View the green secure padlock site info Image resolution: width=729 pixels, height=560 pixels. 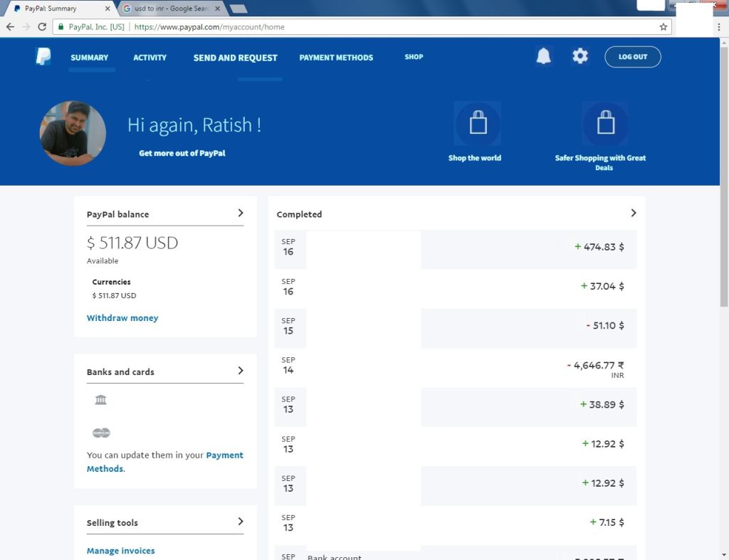(x=61, y=27)
